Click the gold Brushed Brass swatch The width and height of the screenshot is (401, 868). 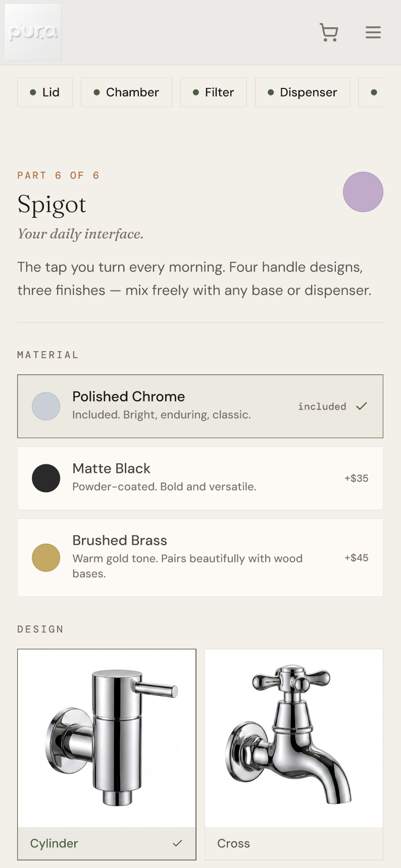[x=46, y=558]
